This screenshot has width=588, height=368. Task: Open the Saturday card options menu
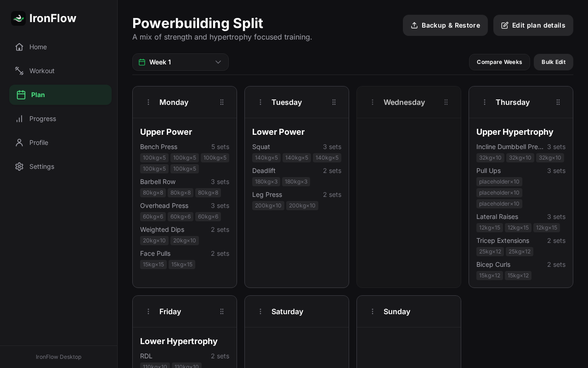coord(260,311)
